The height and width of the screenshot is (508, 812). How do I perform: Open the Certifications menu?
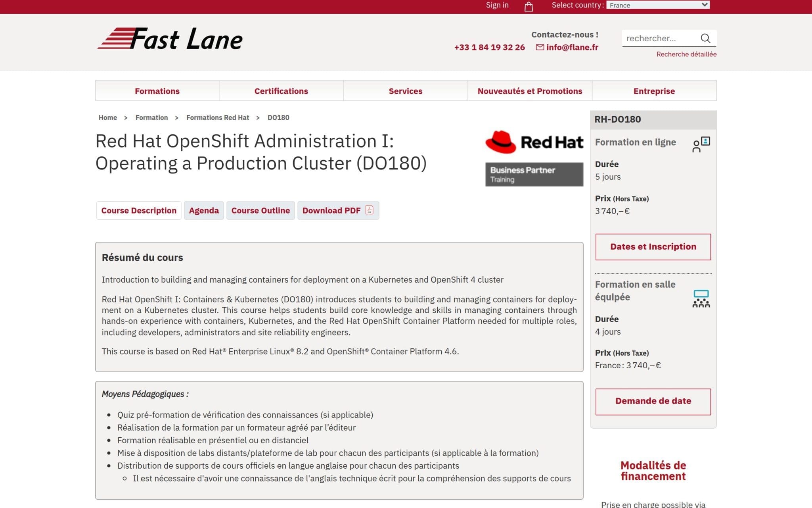[x=281, y=91]
